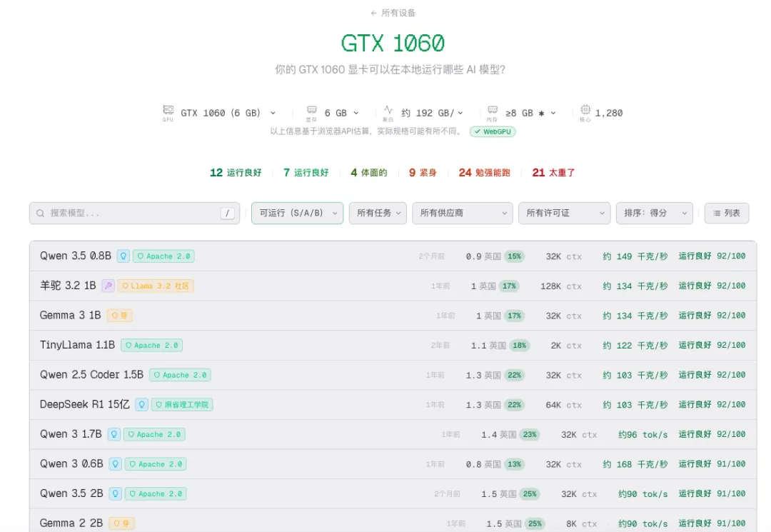Screen dimensions: 771x532
Task: Click the search magnifier icon
Action: (40, 213)
